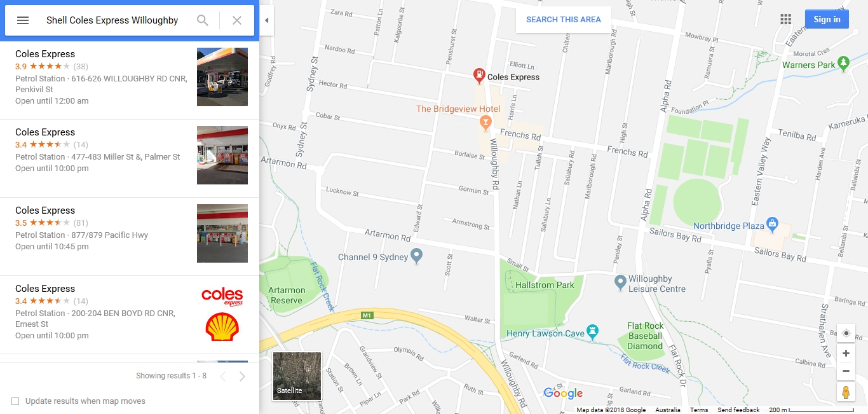Clear the search with X icon

pos(237,20)
